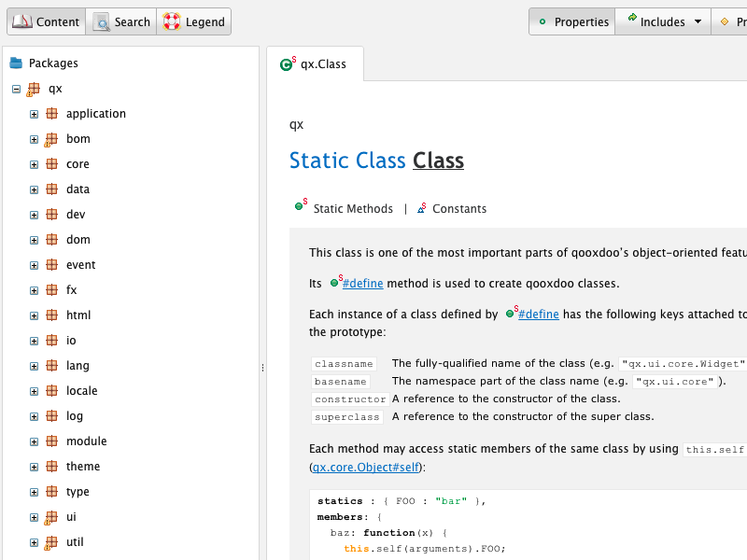Click the bom package icon
Image resolution: width=747 pixels, height=560 pixels.
(51, 139)
